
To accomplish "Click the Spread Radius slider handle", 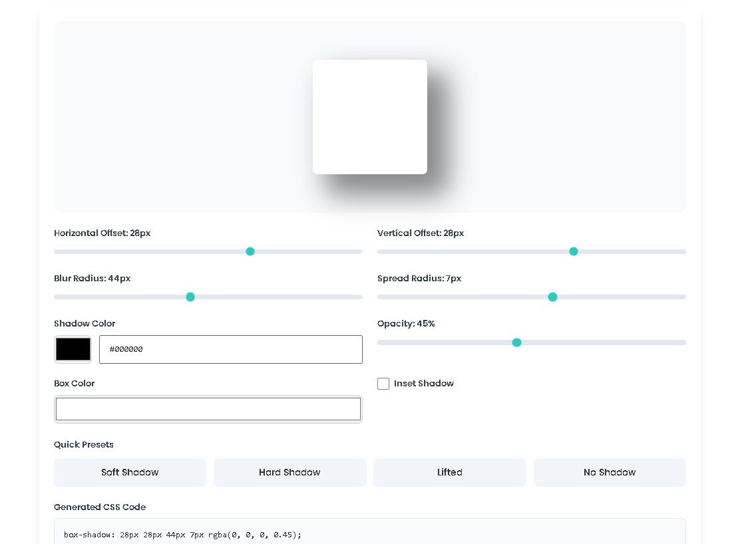I will pos(552,297).
